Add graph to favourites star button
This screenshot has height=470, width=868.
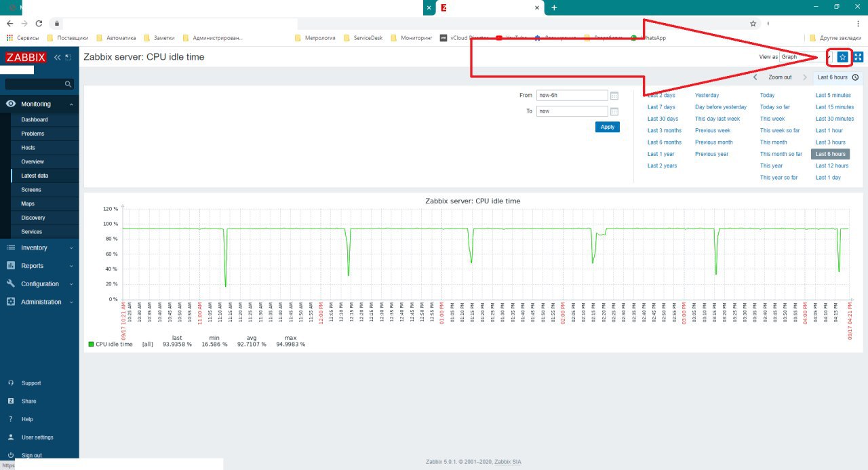tap(842, 57)
